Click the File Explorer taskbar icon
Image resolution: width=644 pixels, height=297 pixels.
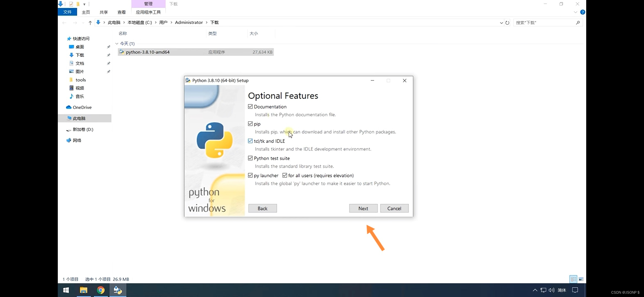pos(83,290)
